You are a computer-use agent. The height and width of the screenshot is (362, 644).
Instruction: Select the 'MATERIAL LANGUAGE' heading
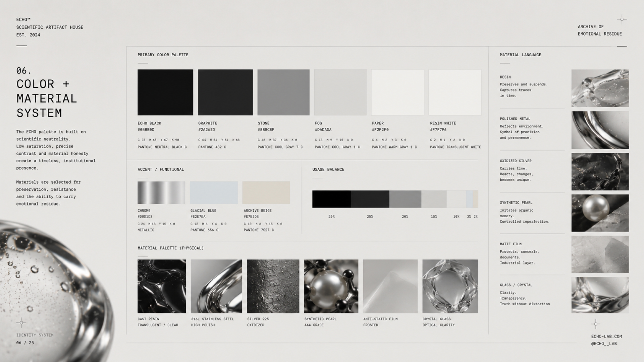click(520, 55)
